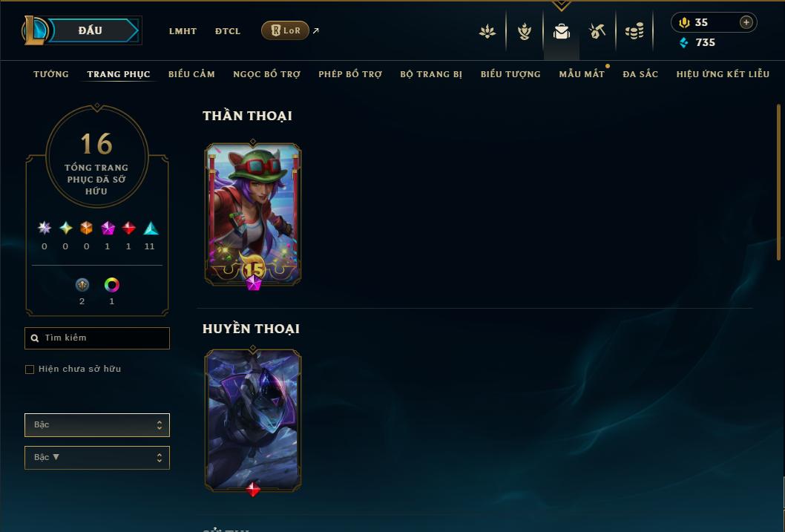This screenshot has height=532, width=785.
Task: Click the League of Legends logo
Action: (x=35, y=30)
